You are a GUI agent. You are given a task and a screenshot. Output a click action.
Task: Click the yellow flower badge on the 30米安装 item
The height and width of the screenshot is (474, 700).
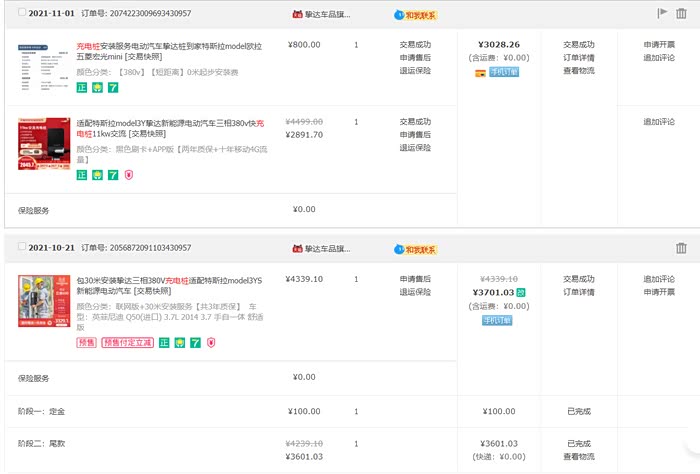click(180, 342)
